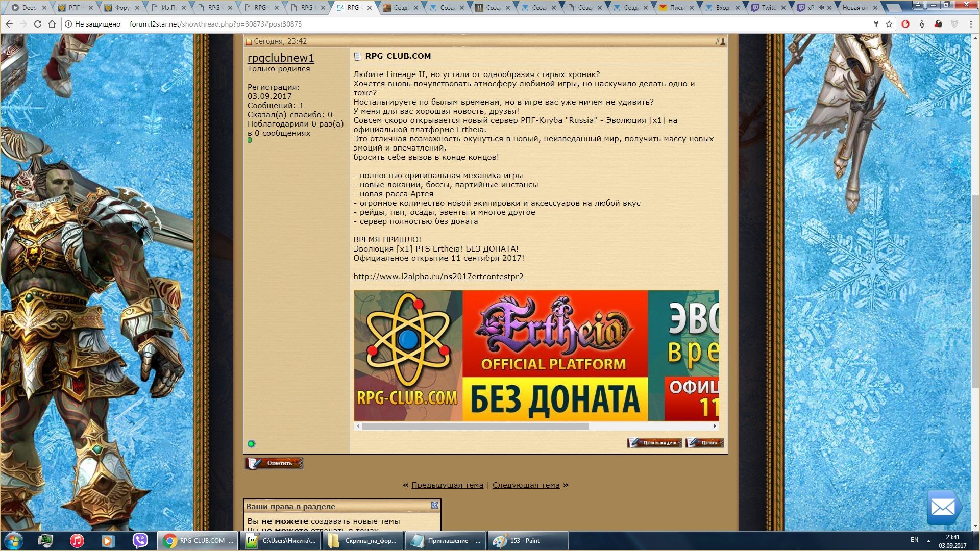Switch to the '153 - Paint' taskbar window
The image size is (980, 551).
[528, 541]
